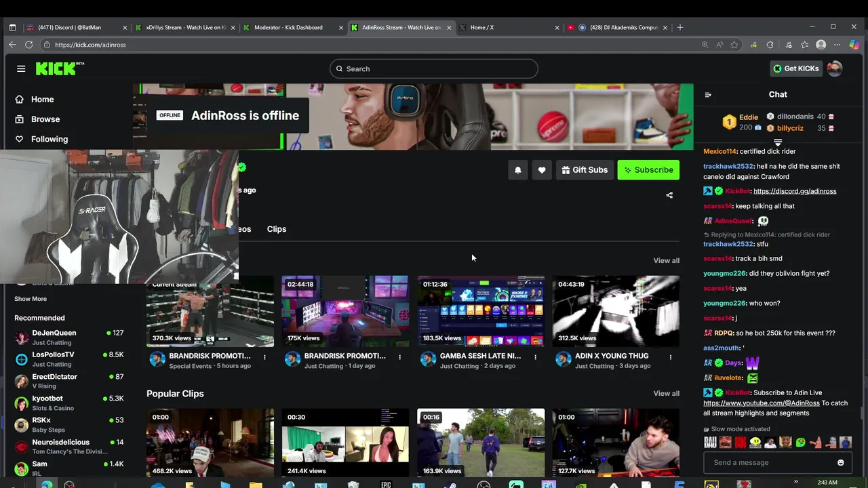868x488 pixels.
Task: Open ErectDictator recommended channel
Action: [x=69, y=381]
